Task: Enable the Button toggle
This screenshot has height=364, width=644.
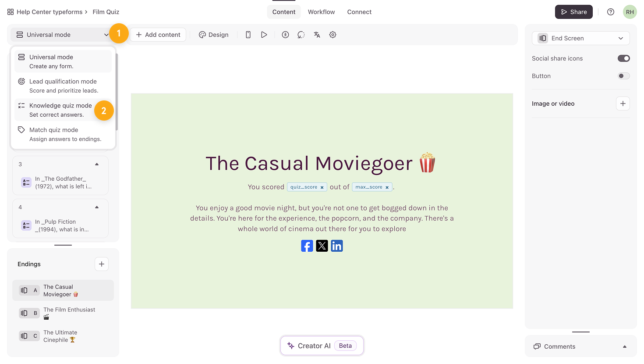Action: tap(623, 76)
